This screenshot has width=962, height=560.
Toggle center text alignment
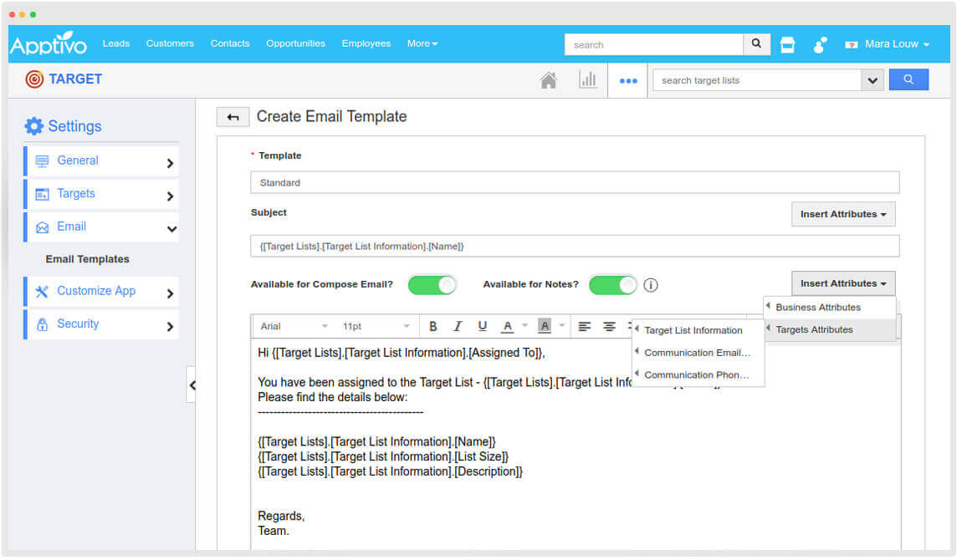[608, 326]
